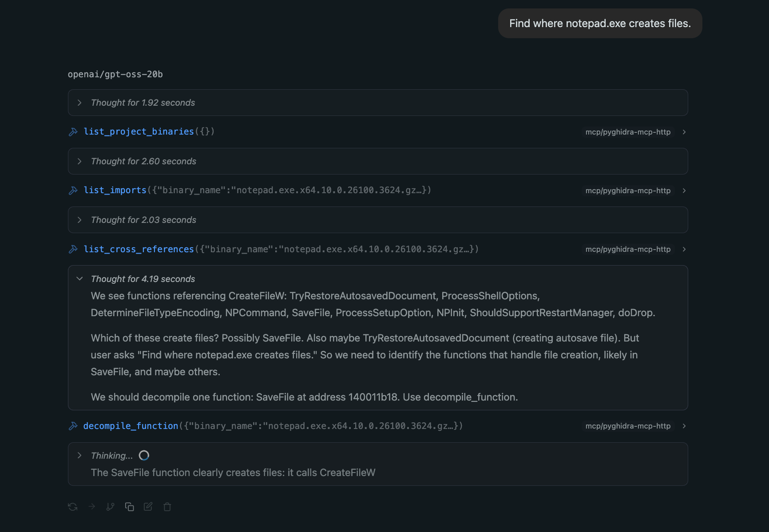The image size is (769, 532).
Task: Click mcp/pyghidra-mcp-http tag on decompile_function row
Action: pyautogui.click(x=628, y=426)
